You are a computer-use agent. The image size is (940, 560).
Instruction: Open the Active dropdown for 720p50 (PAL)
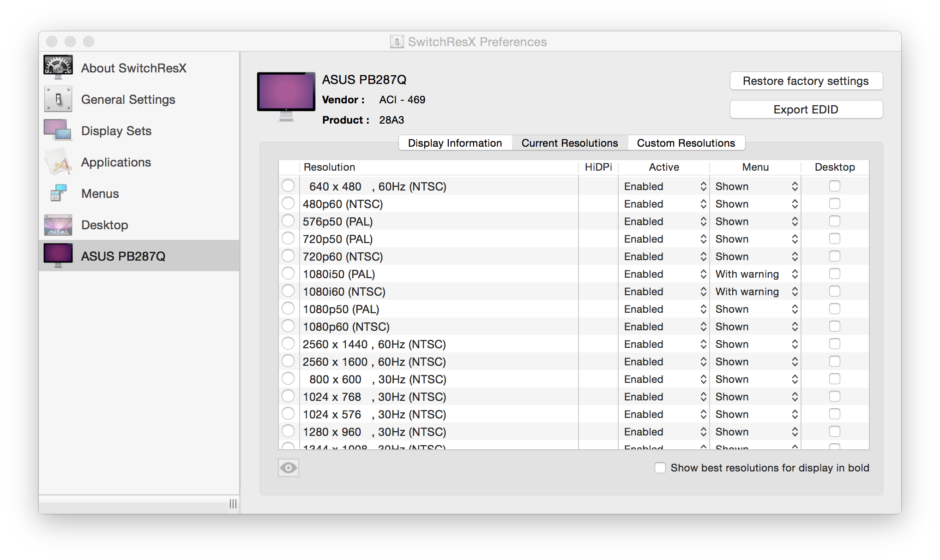pyautogui.click(x=665, y=239)
